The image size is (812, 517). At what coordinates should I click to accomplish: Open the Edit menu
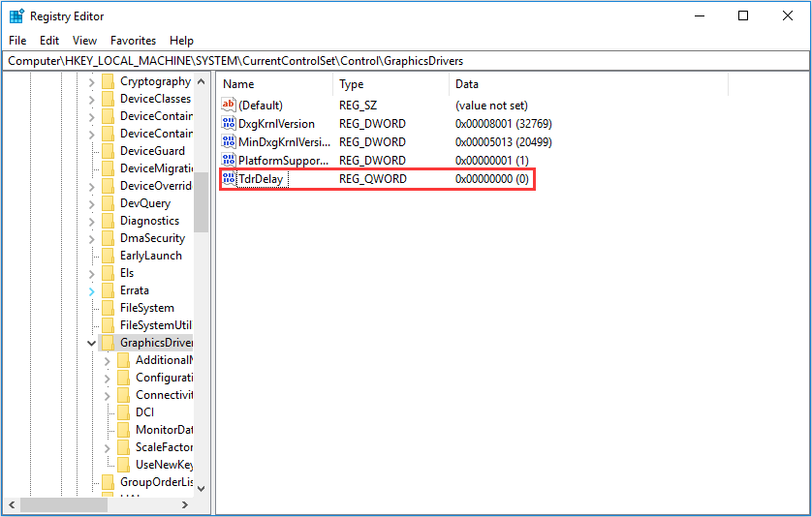(49, 41)
